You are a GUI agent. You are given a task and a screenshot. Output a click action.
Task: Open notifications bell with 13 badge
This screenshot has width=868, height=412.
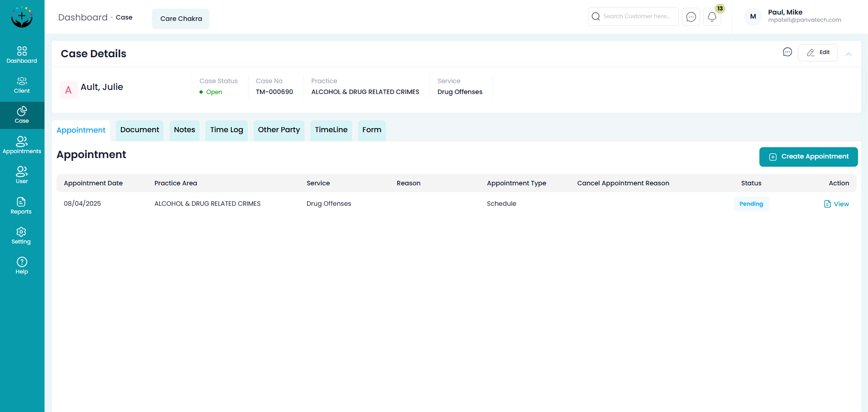tap(712, 17)
